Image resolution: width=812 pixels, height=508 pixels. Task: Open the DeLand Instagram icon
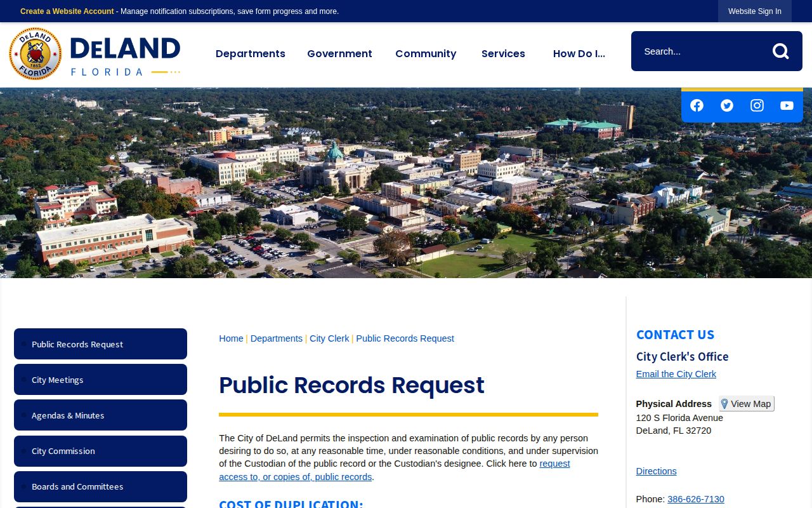[x=757, y=105]
